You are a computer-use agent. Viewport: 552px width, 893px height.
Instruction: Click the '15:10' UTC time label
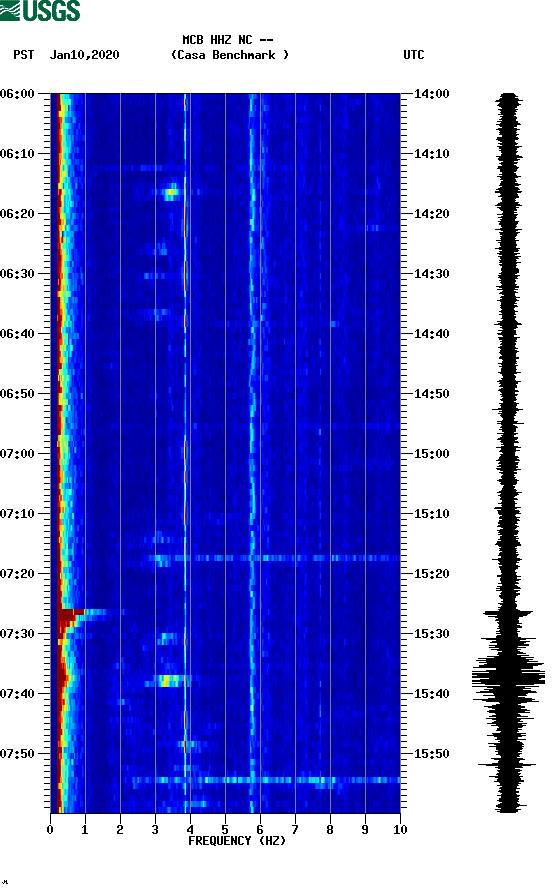(431, 513)
